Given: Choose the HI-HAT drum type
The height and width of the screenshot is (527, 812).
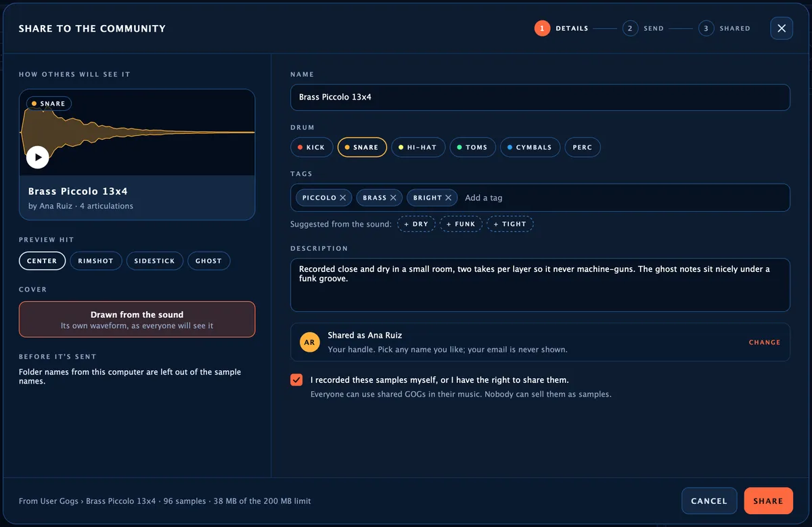Looking at the screenshot, I should 418,147.
